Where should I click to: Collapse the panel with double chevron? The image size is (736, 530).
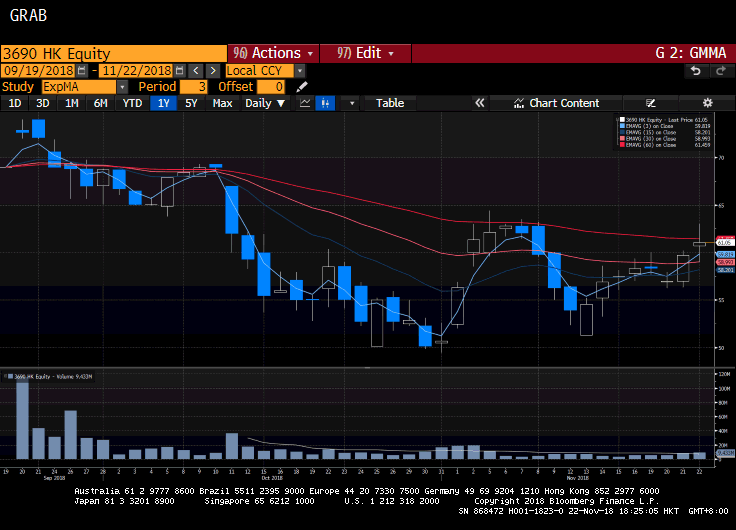(x=479, y=103)
